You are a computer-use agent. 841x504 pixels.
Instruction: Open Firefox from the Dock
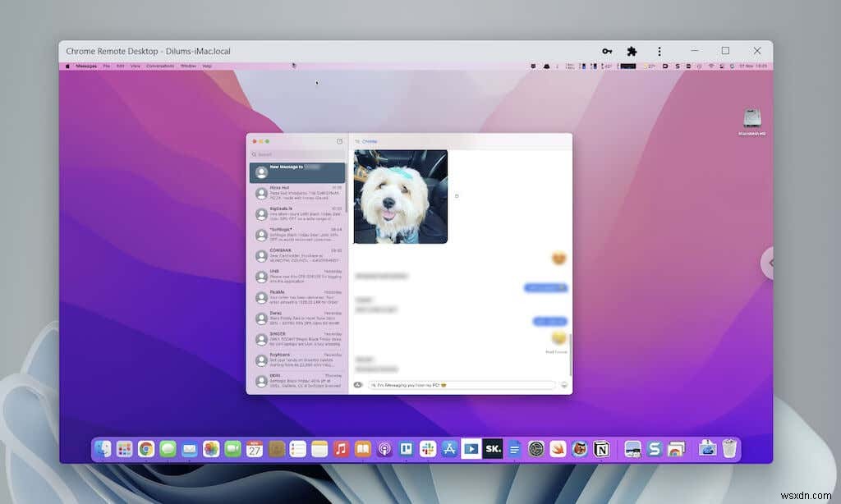[579, 449]
